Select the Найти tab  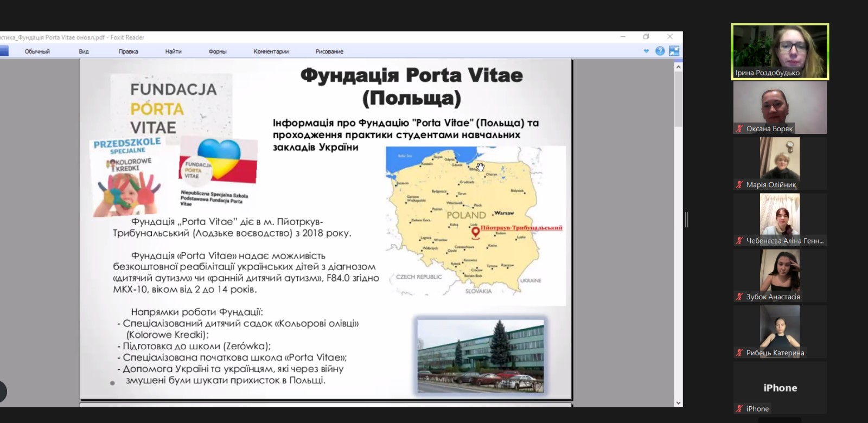[173, 52]
